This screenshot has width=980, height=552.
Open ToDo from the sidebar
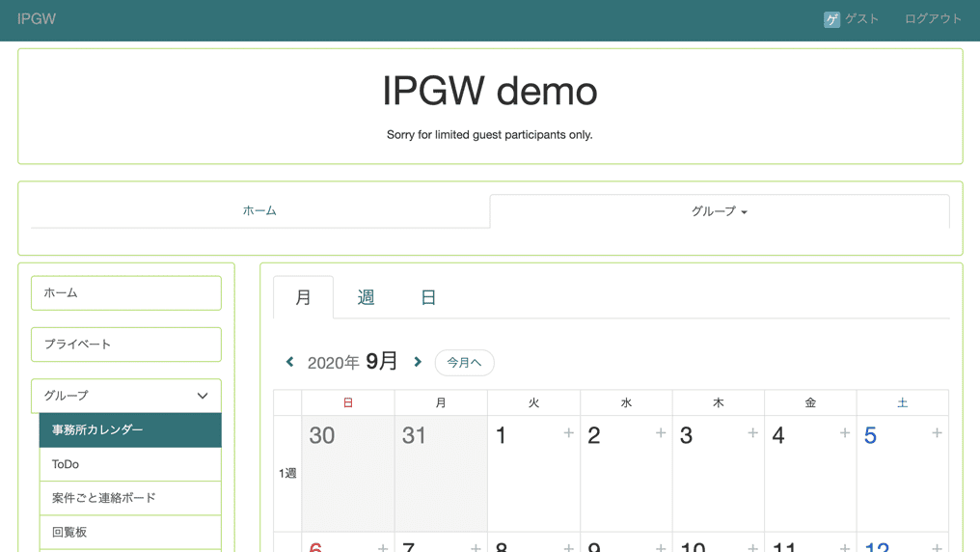click(x=130, y=464)
